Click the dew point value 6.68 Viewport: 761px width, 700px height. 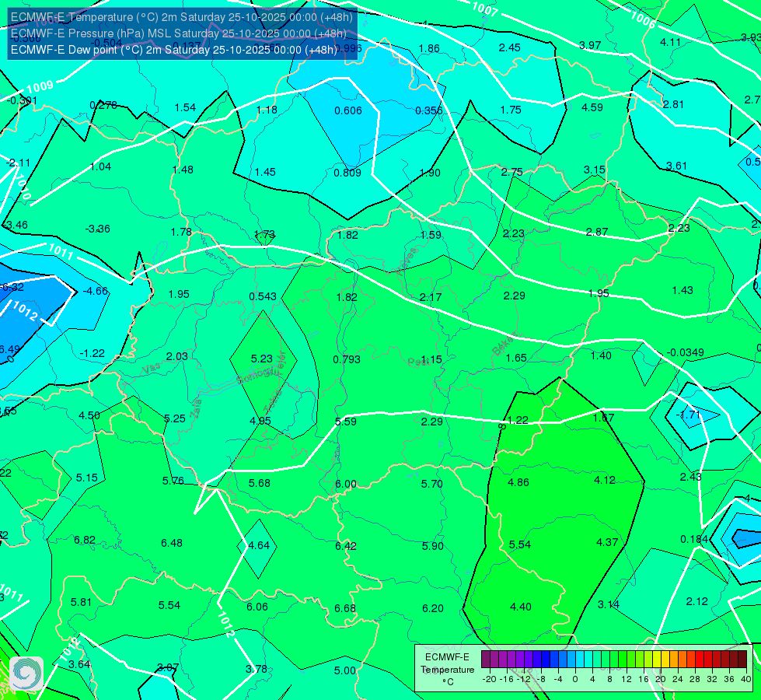(344, 609)
